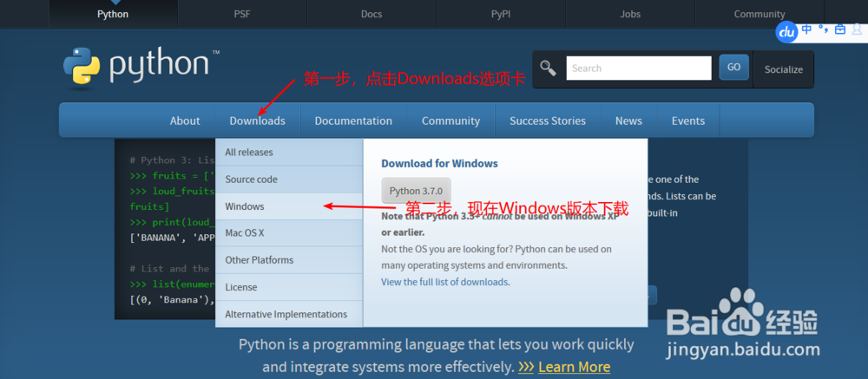Select Windows in the Downloads submenu
This screenshot has width=868, height=379.
click(289, 206)
